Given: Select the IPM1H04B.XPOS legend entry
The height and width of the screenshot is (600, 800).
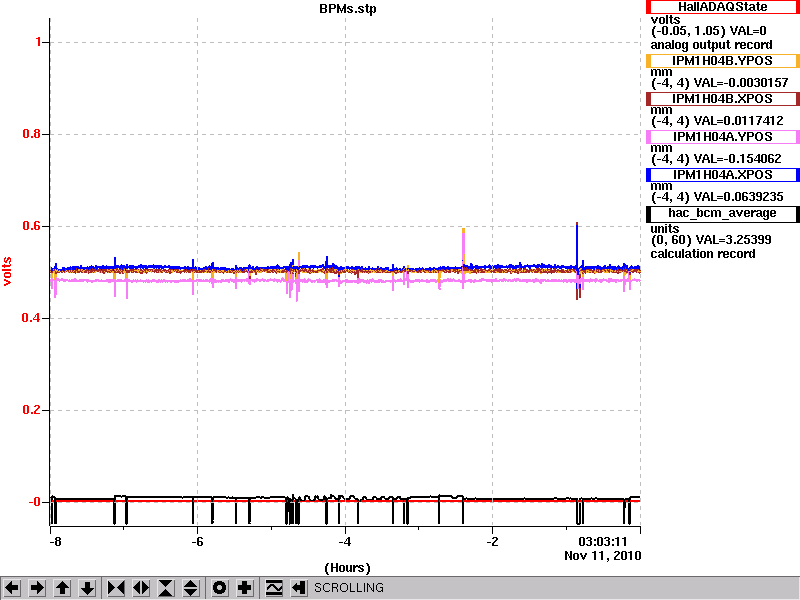Looking at the screenshot, I should 722,98.
